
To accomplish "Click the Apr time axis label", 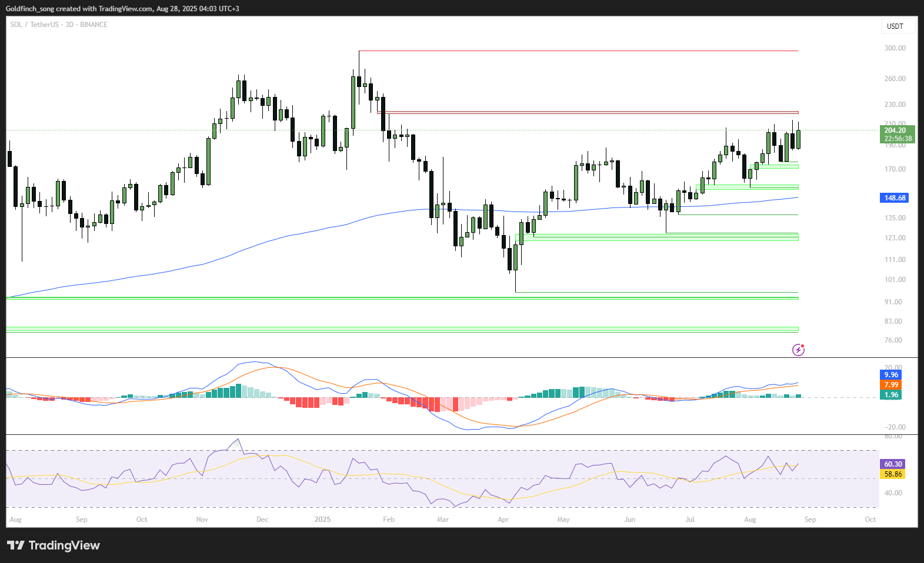I will (503, 520).
